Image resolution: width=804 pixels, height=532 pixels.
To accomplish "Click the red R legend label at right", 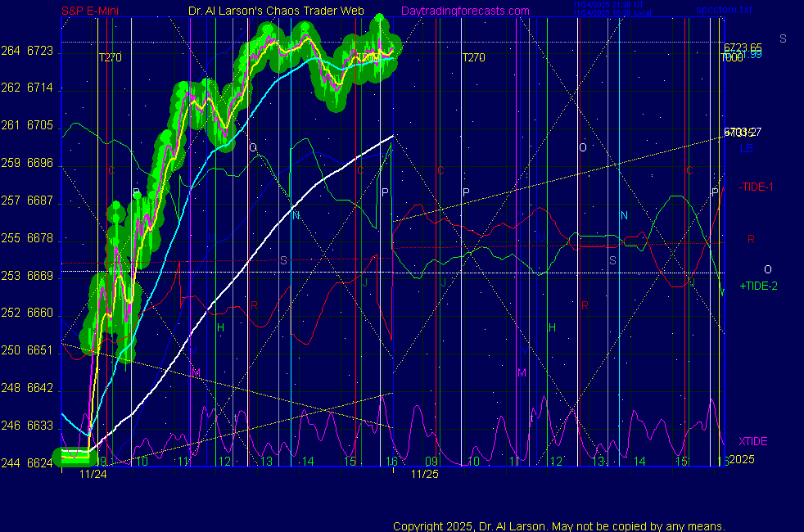I will (x=751, y=239).
